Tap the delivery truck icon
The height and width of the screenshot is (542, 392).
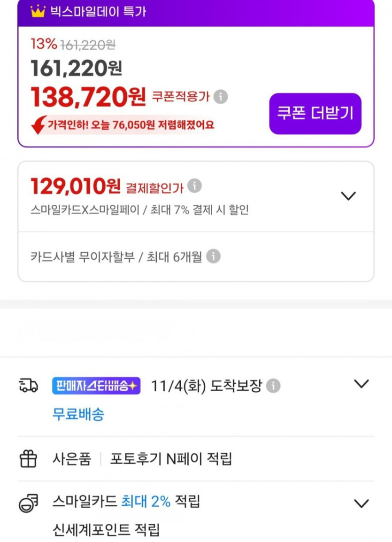(28, 386)
